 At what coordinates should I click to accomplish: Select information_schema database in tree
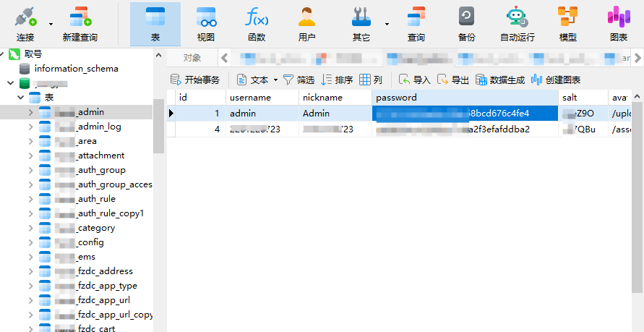tap(76, 69)
